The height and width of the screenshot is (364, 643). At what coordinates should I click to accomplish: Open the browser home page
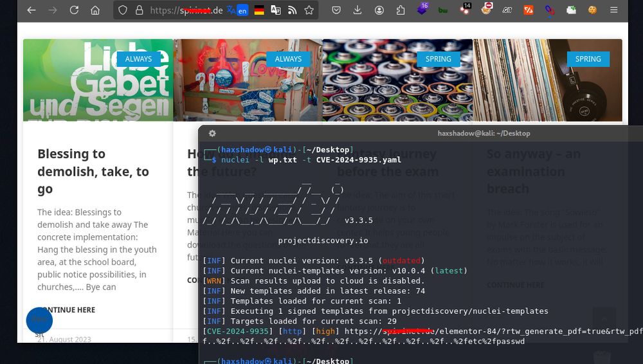pos(95,10)
